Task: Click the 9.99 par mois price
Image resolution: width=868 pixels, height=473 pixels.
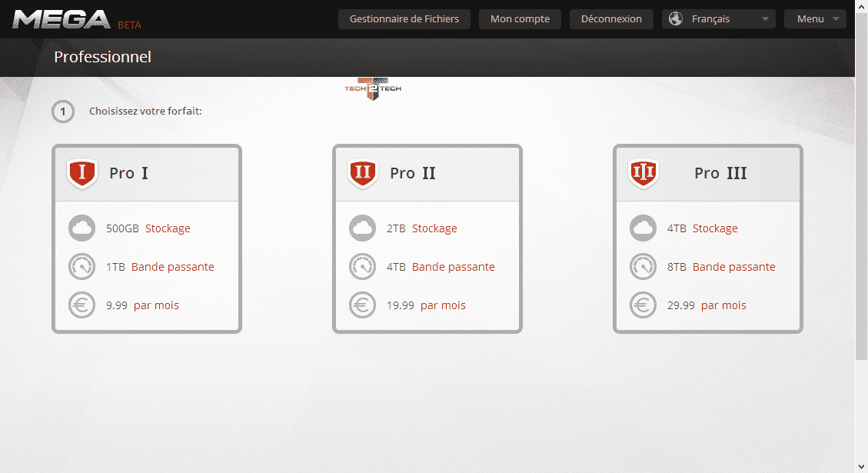Action: pyautogui.click(x=142, y=305)
